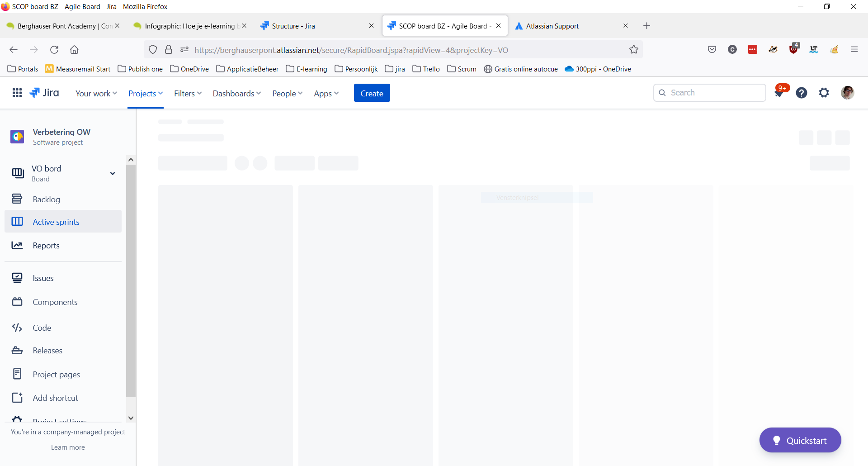Expand the Projects dropdown menu
Screen dimensions: 868x466
coord(146,93)
